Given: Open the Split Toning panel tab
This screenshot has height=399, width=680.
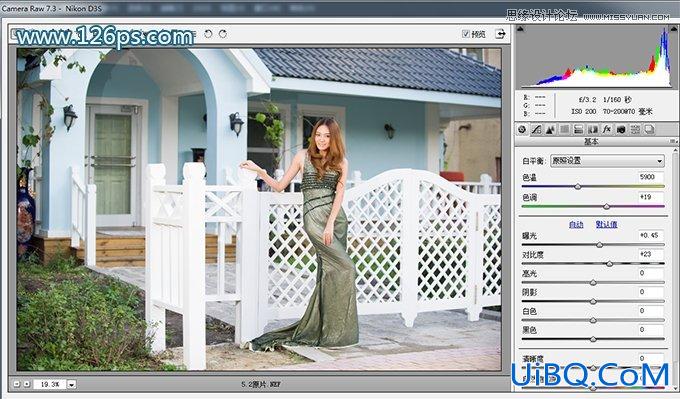Looking at the screenshot, I should pos(578,129).
